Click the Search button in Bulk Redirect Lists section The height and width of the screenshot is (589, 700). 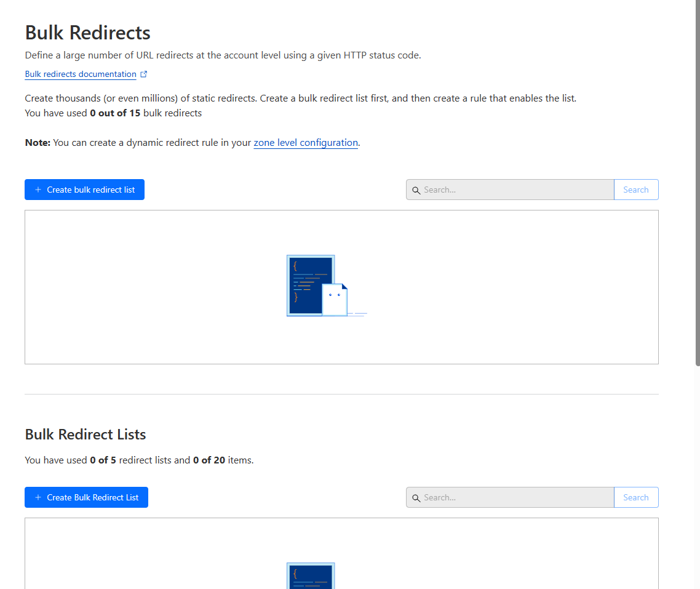pyautogui.click(x=636, y=497)
